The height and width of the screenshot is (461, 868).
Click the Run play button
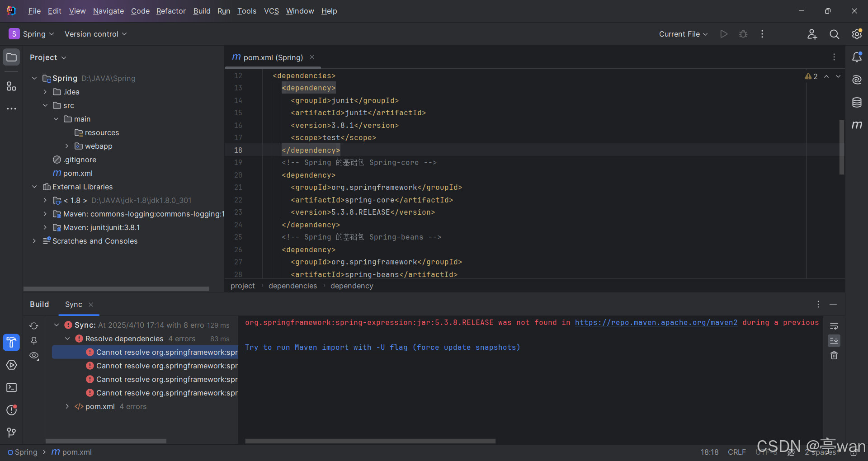tap(724, 34)
